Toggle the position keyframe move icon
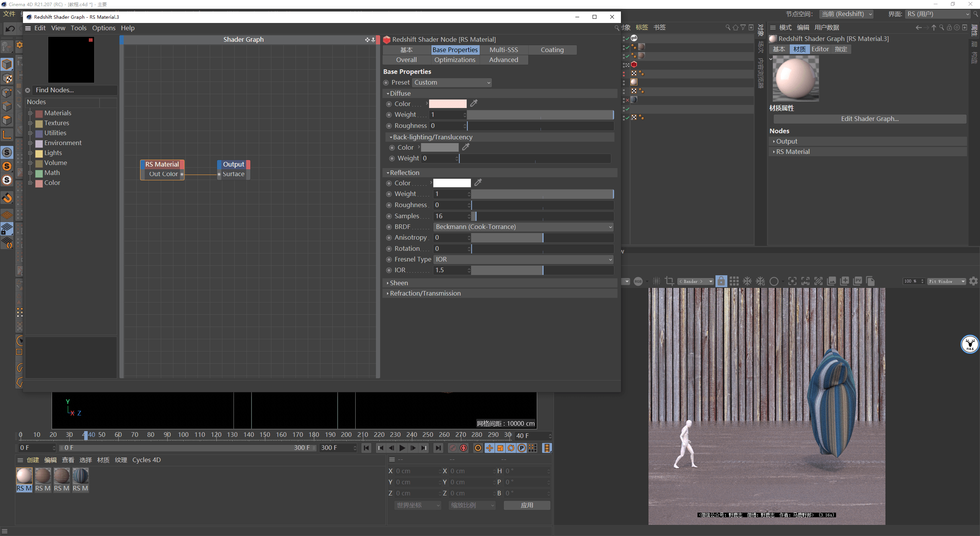The image size is (980, 536). [x=490, y=448]
